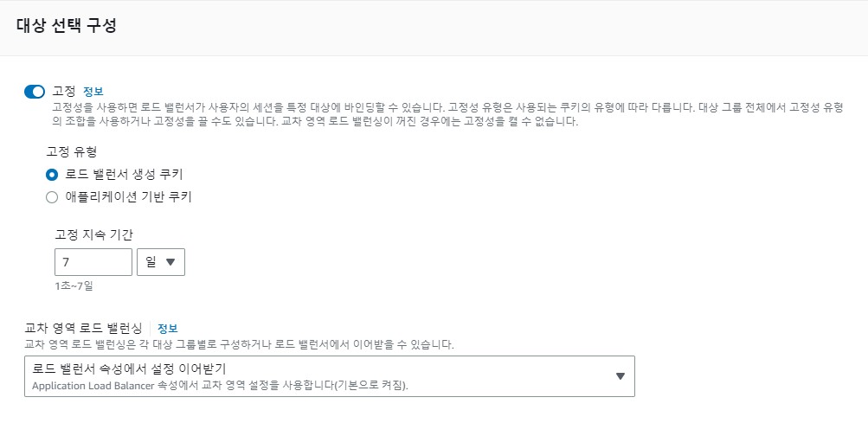Click the 대상 선택 구성 section heading
868x423 pixels.
click(x=67, y=26)
